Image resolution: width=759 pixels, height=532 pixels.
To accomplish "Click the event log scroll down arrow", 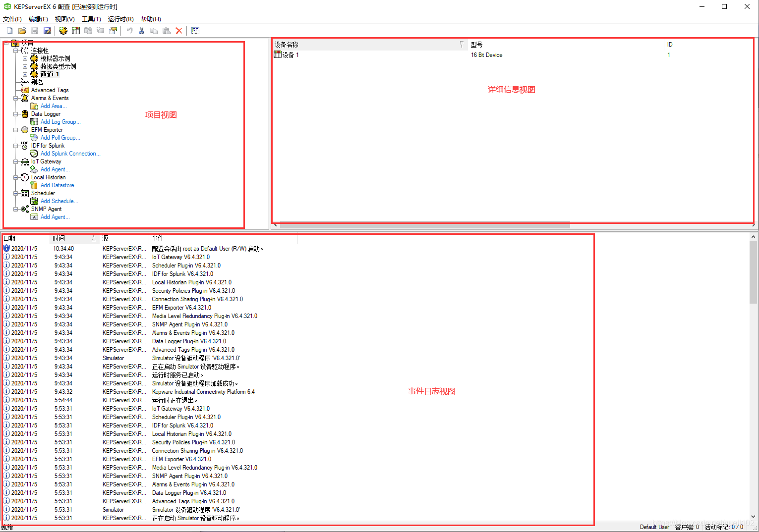I will tap(754, 517).
